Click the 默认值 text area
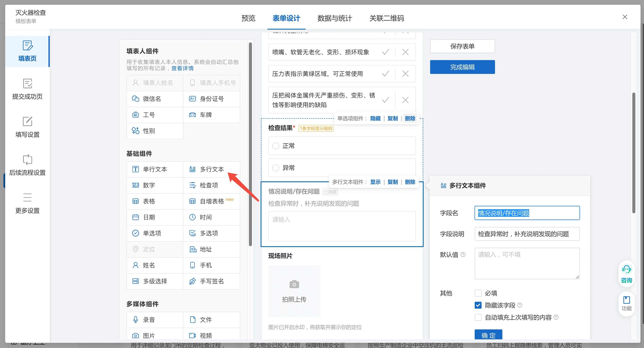Image resolution: width=644 pixels, height=348 pixels. 527,263
